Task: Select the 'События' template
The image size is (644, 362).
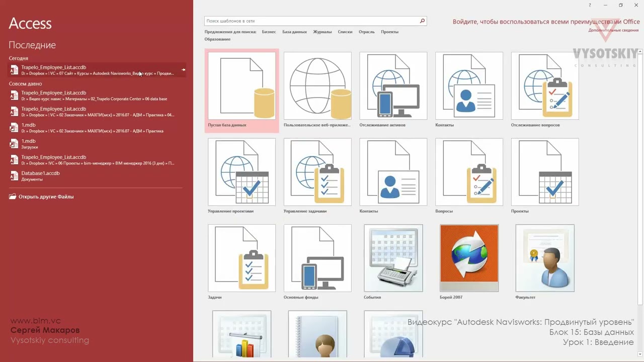Action: pyautogui.click(x=393, y=262)
